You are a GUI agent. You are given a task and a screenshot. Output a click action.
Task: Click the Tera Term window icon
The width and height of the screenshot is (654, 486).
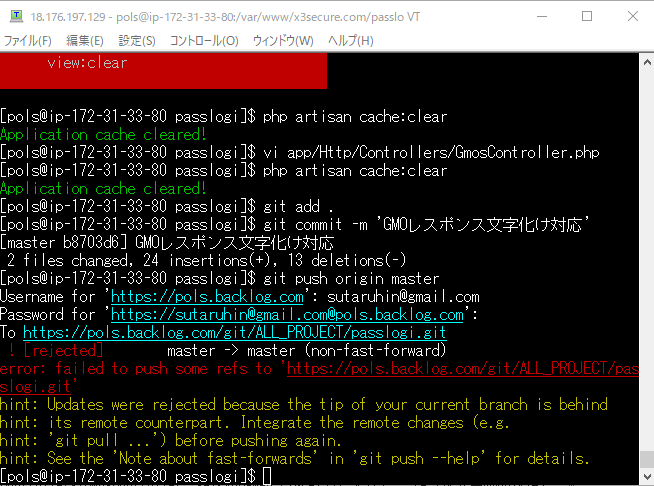[x=16, y=16]
